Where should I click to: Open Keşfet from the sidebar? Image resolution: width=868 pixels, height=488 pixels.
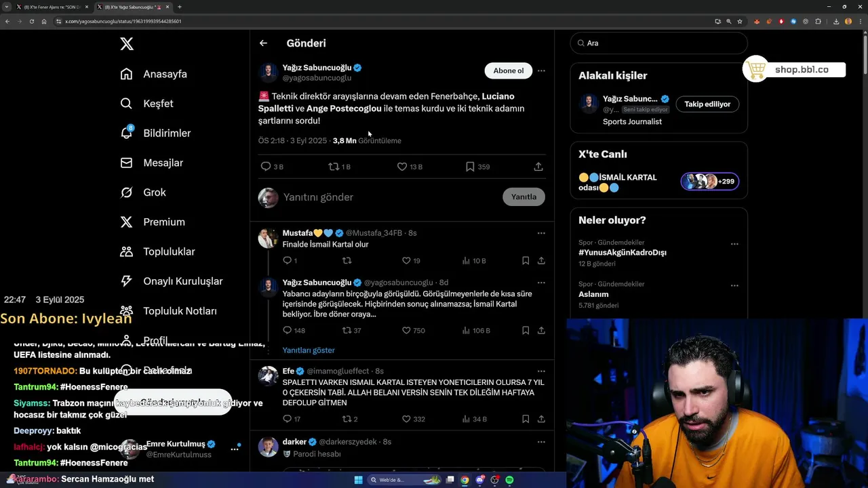click(146, 104)
